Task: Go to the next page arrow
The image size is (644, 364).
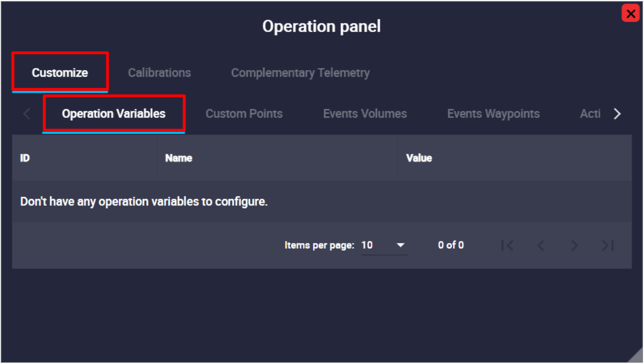Action: (x=574, y=246)
